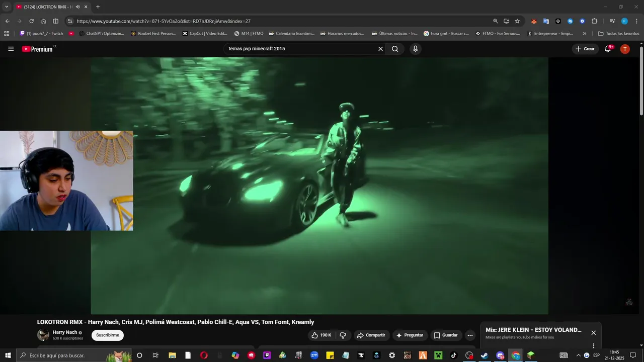
Task: Submit search with the magnifier button
Action: [395, 49]
